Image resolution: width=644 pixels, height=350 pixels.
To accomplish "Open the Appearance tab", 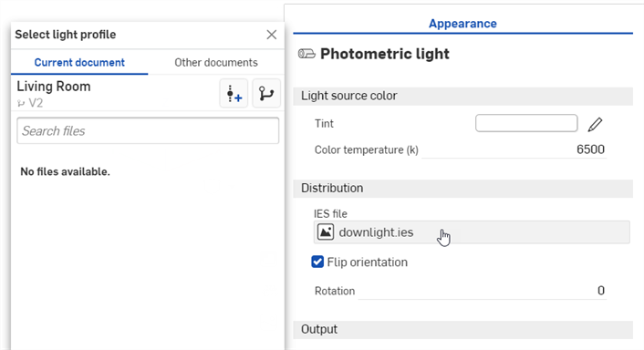I will [x=462, y=24].
